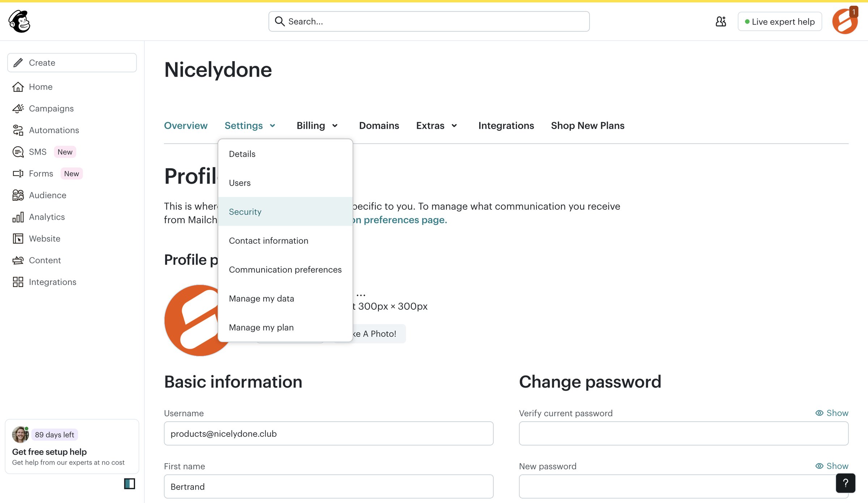Viewport: 868px width, 503px height.
Task: Click the New badge beside Forms
Action: tap(72, 174)
